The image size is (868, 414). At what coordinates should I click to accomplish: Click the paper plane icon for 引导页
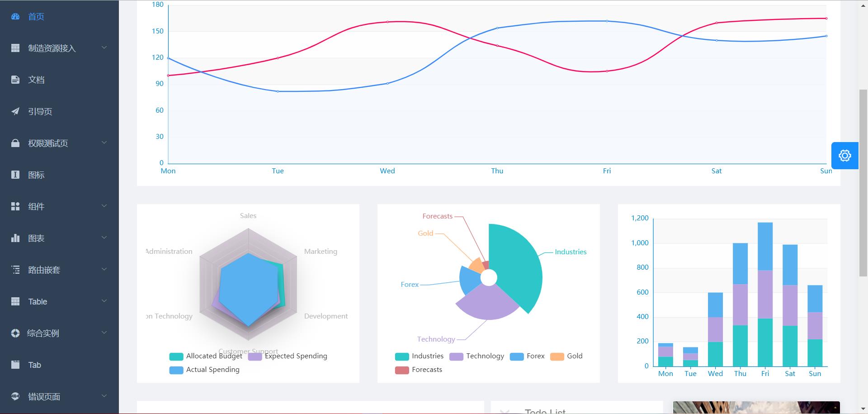pyautogui.click(x=15, y=111)
